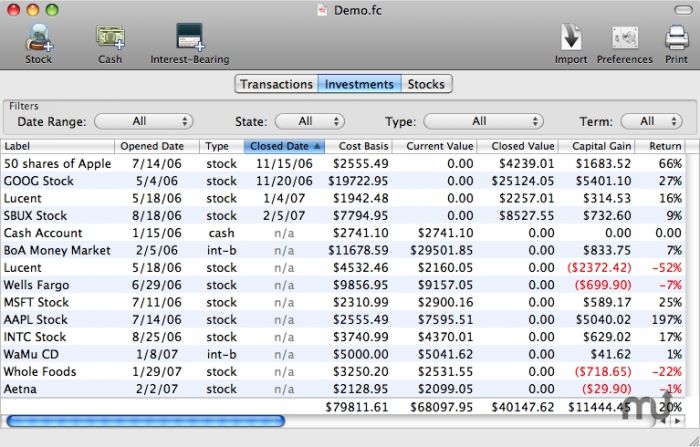700x447 pixels.
Task: Select the 'Whole Foods' row
Action: click(x=343, y=372)
